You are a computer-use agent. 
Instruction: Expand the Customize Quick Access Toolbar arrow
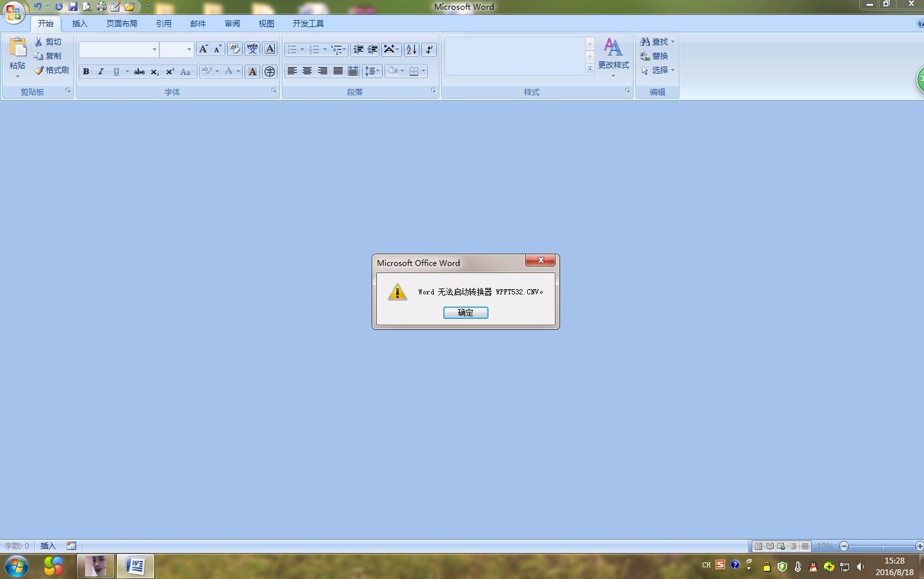click(x=148, y=6)
